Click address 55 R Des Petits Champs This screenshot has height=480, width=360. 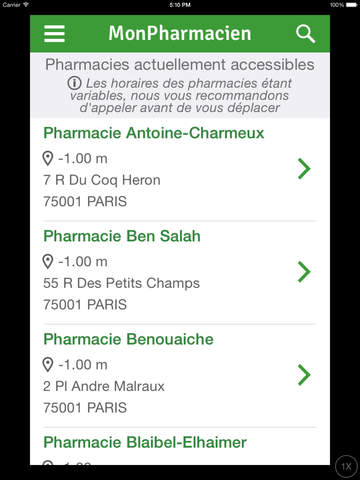tap(122, 283)
